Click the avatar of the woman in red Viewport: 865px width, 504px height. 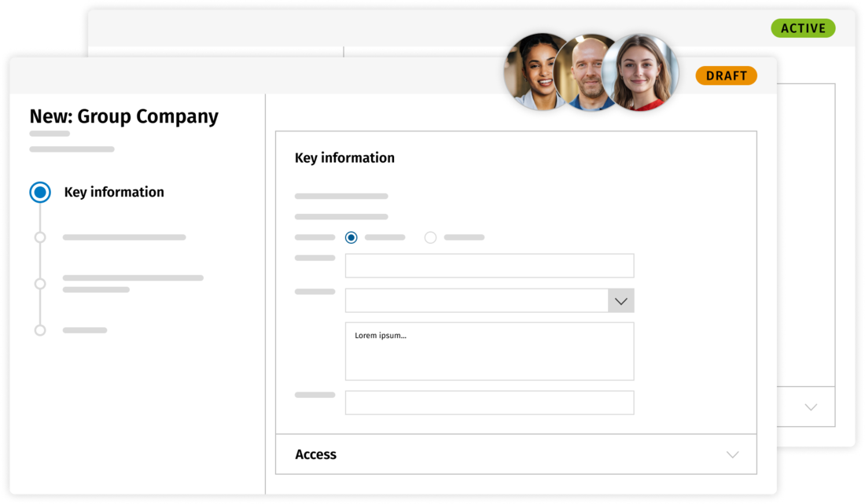(x=642, y=72)
